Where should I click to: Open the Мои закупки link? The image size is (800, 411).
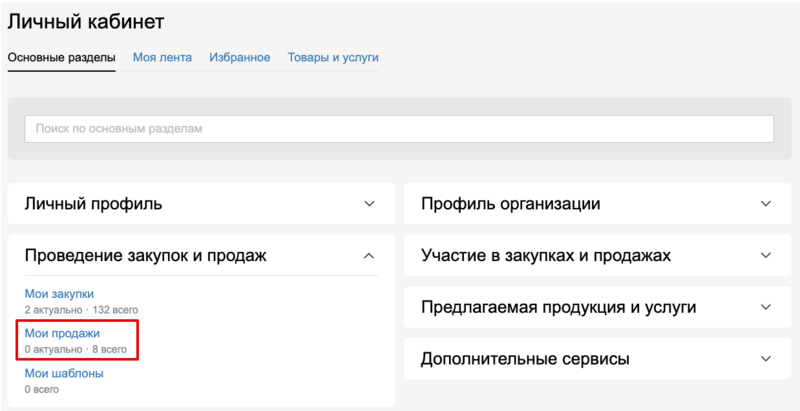click(x=59, y=293)
